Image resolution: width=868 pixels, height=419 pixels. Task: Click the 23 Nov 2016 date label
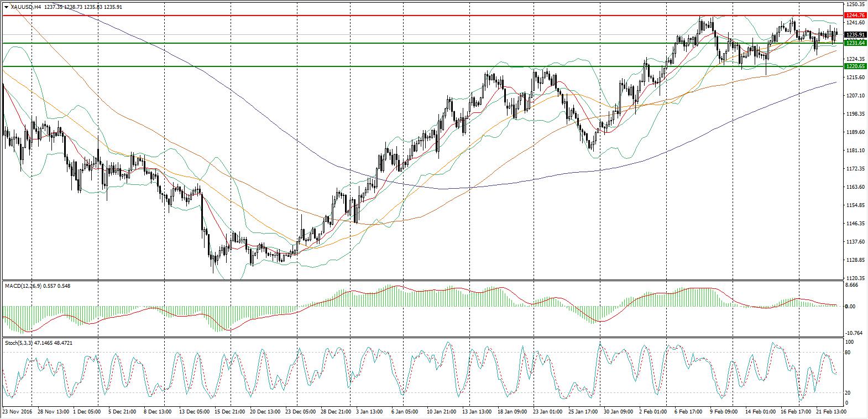[x=17, y=412]
